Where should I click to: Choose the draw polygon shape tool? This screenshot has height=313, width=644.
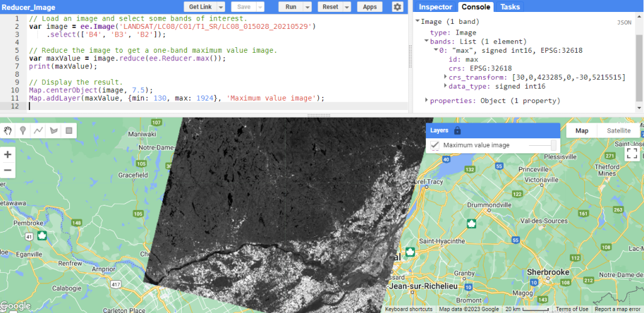pyautogui.click(x=53, y=131)
